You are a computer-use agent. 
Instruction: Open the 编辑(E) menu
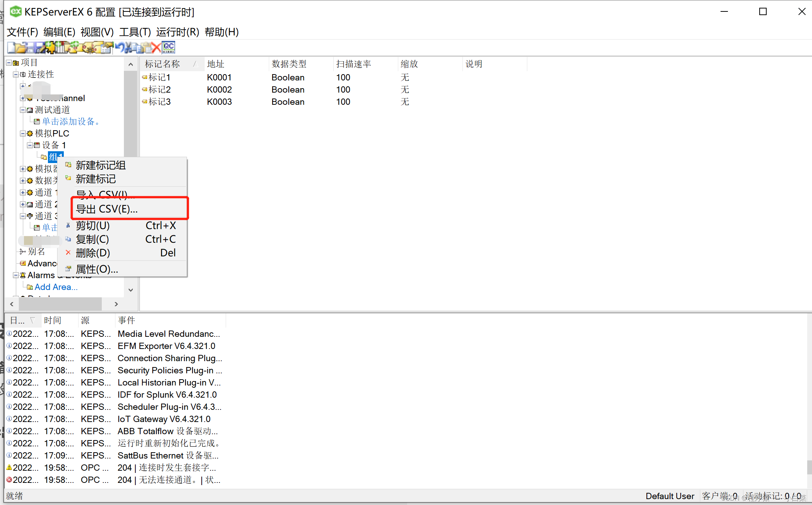[59, 32]
